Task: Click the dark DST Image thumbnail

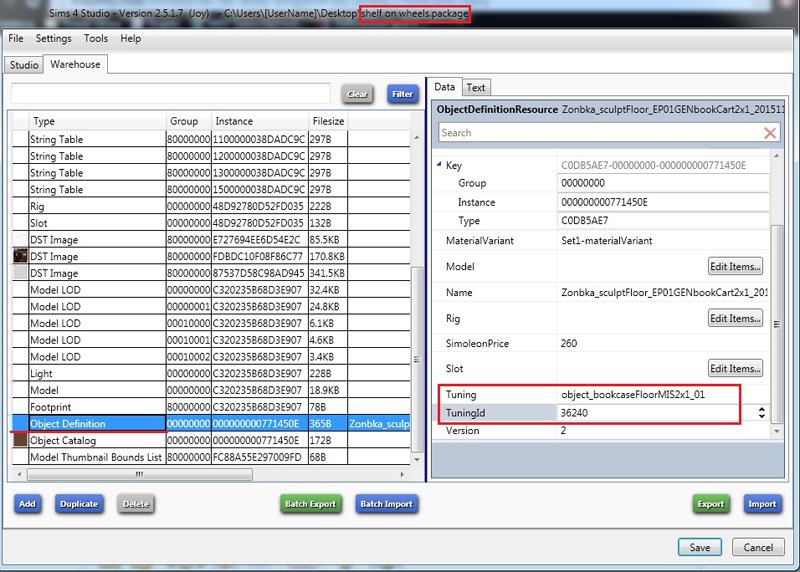Action: [20, 257]
